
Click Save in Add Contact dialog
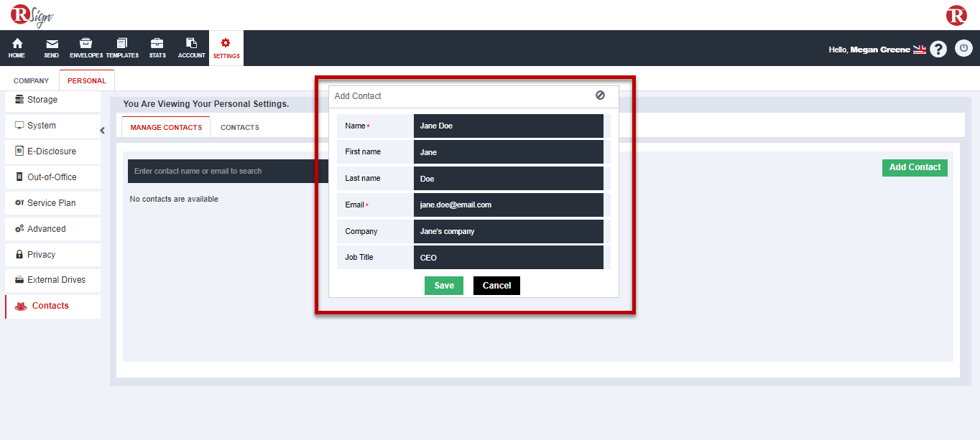click(x=444, y=286)
